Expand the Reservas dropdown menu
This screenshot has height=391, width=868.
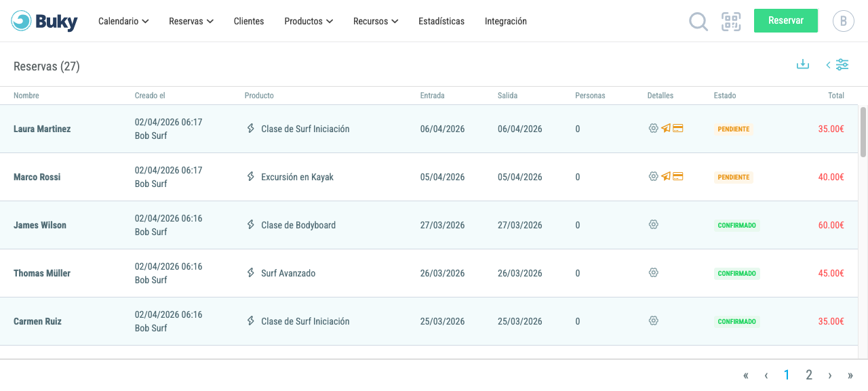[191, 21]
